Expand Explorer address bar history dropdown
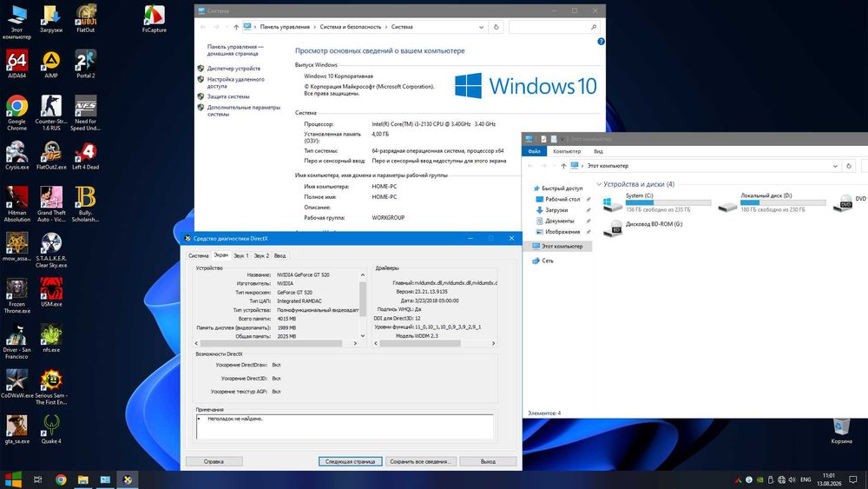Screen dimensions: 868x489 (x=835, y=166)
